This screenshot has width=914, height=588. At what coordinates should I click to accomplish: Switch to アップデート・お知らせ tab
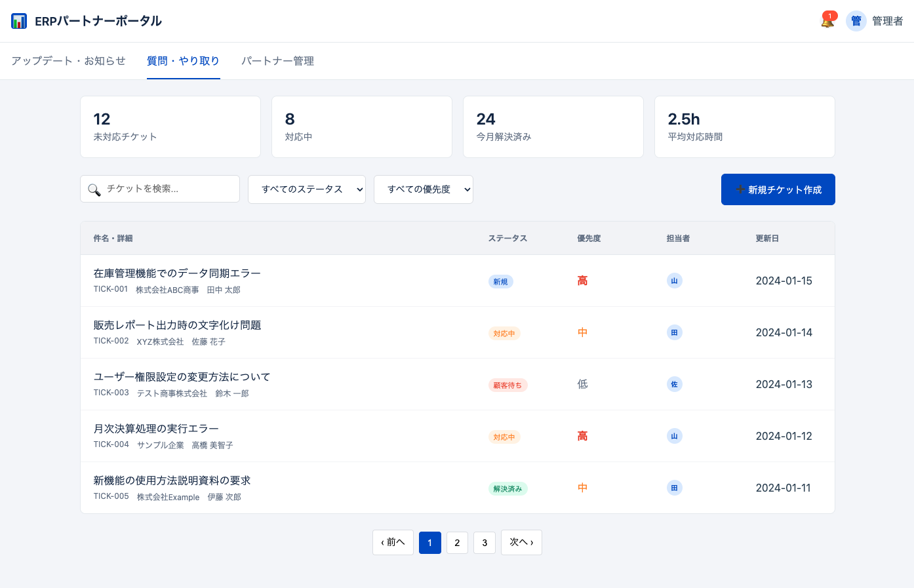[68, 61]
